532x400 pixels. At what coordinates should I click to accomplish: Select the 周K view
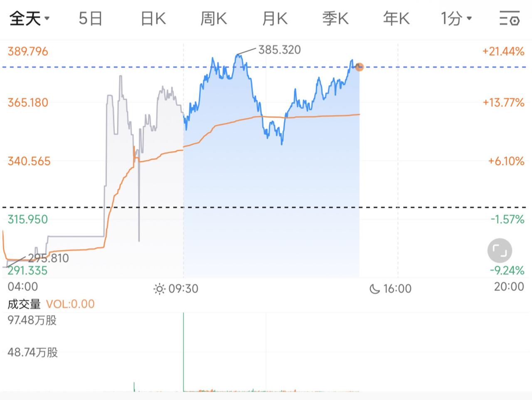click(x=213, y=18)
